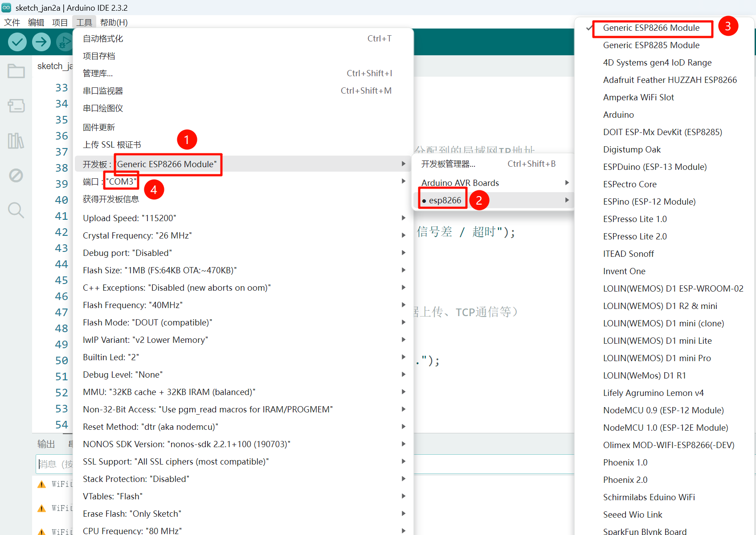Select Amperka WiFi Slot board

coord(664,97)
